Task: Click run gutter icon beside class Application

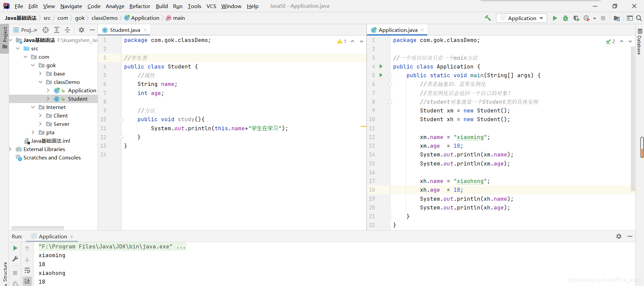Action: [x=381, y=66]
